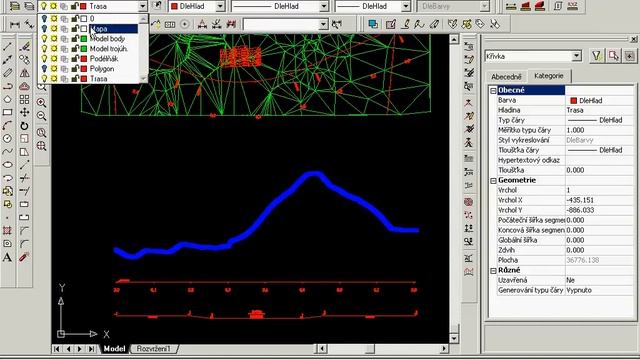Image resolution: width=640 pixels, height=360 pixels.
Task: Toggle visibility bulb of layer Polygon
Action: point(44,69)
